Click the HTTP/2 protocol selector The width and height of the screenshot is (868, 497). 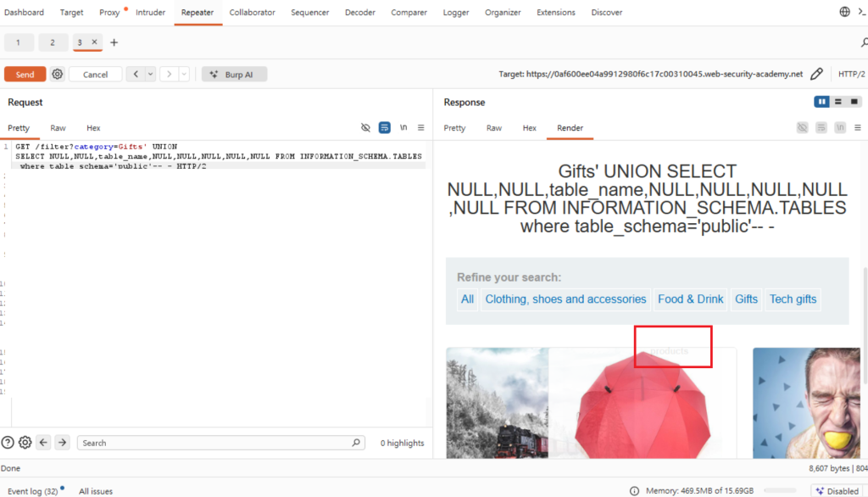pyautogui.click(x=851, y=74)
